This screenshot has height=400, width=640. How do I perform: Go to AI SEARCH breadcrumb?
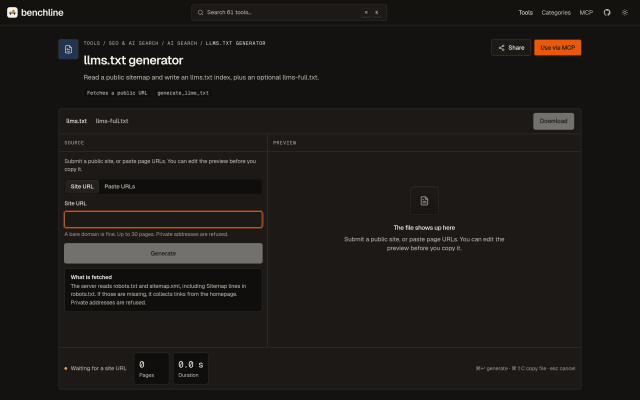[182, 43]
